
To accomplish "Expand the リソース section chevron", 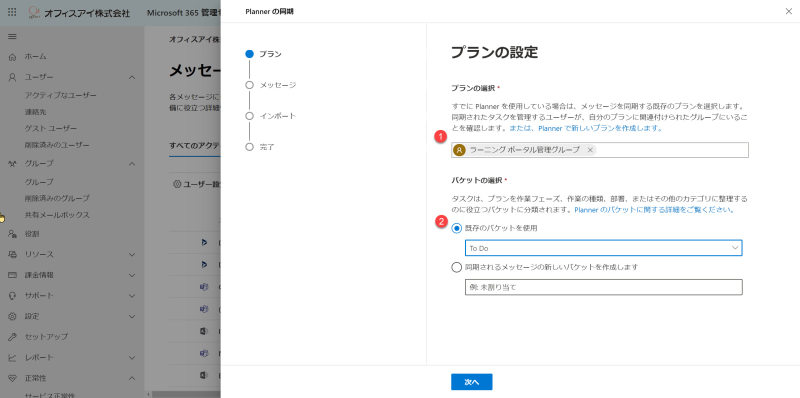I will click(x=132, y=255).
